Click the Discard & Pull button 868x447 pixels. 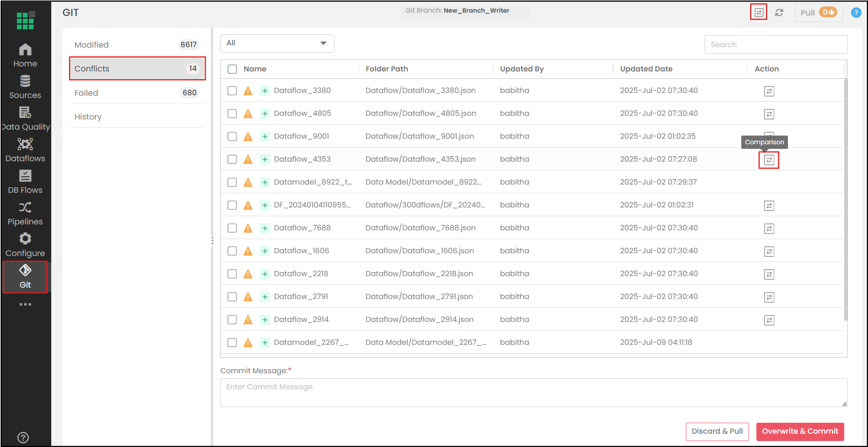click(x=717, y=431)
